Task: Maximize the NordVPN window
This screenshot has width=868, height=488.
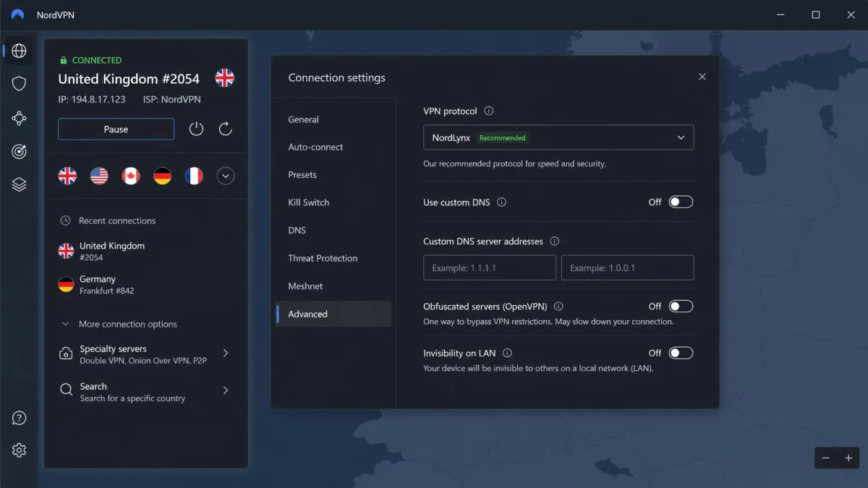Action: coord(816,14)
